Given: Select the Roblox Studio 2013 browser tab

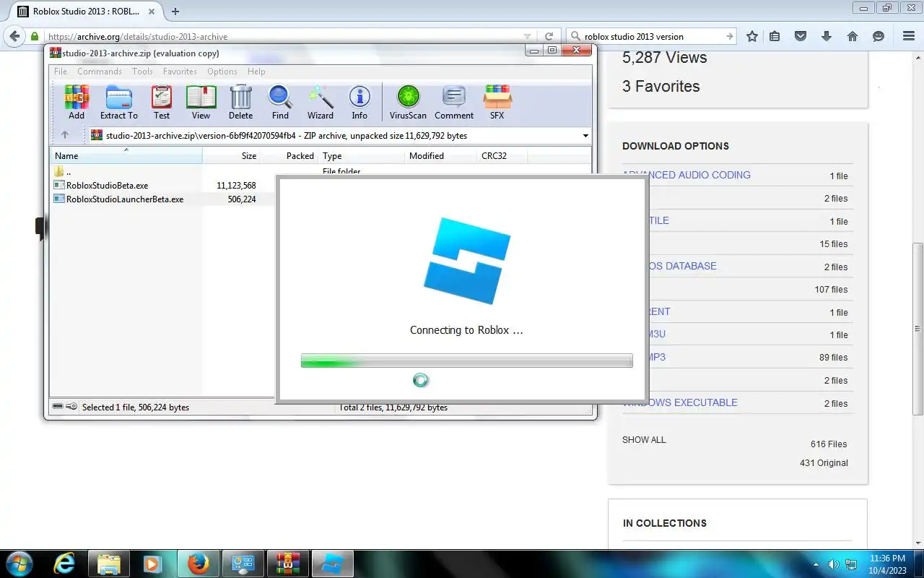Looking at the screenshot, I should (86, 12).
